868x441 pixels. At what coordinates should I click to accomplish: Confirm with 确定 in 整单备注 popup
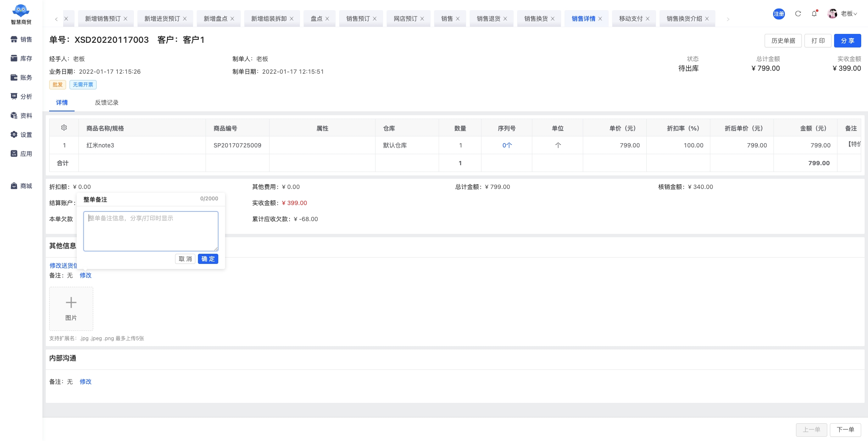208,259
